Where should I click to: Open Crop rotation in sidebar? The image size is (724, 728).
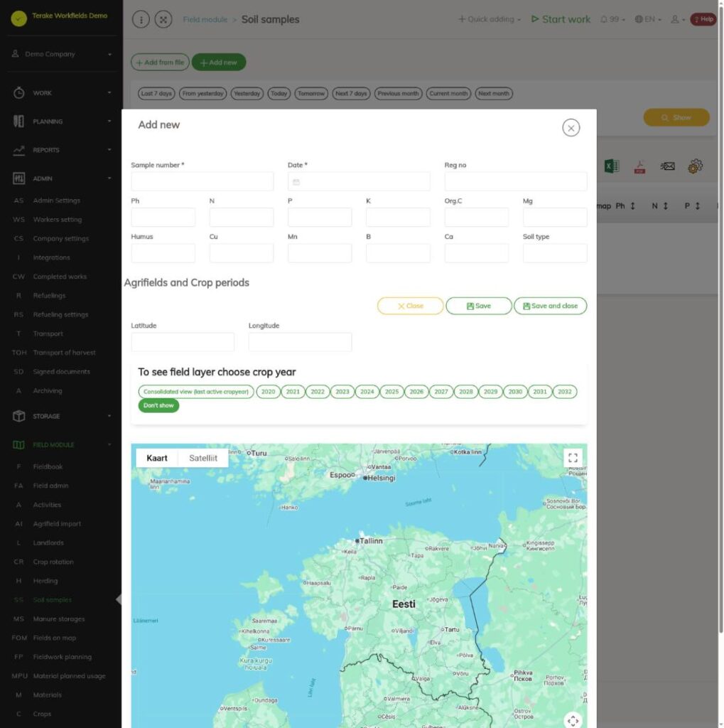pos(53,562)
